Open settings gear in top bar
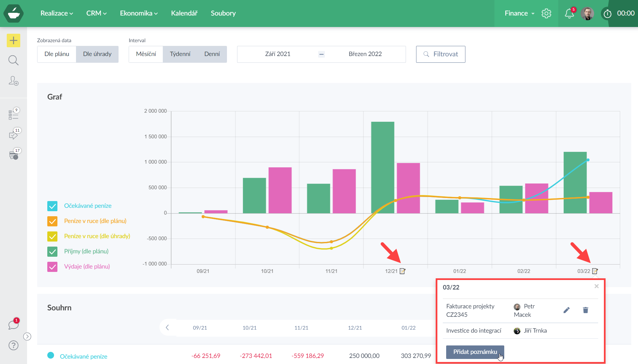Image resolution: width=638 pixels, height=364 pixels. (546, 13)
